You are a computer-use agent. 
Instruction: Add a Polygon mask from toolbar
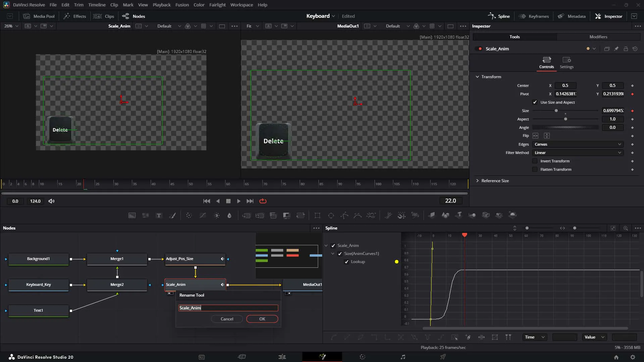pyautogui.click(x=344, y=215)
